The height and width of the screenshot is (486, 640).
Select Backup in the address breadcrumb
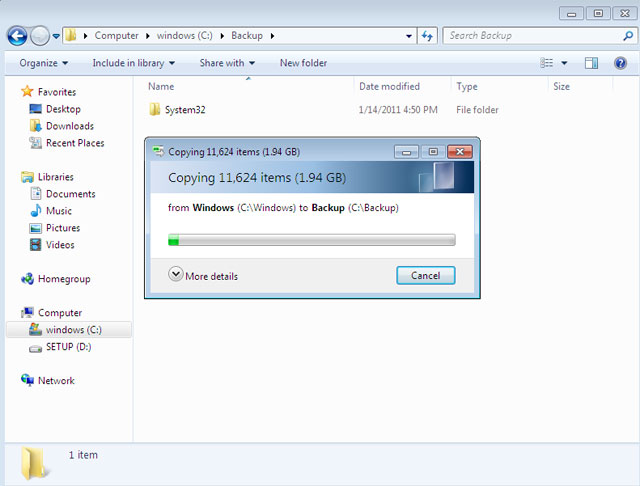coord(247,36)
